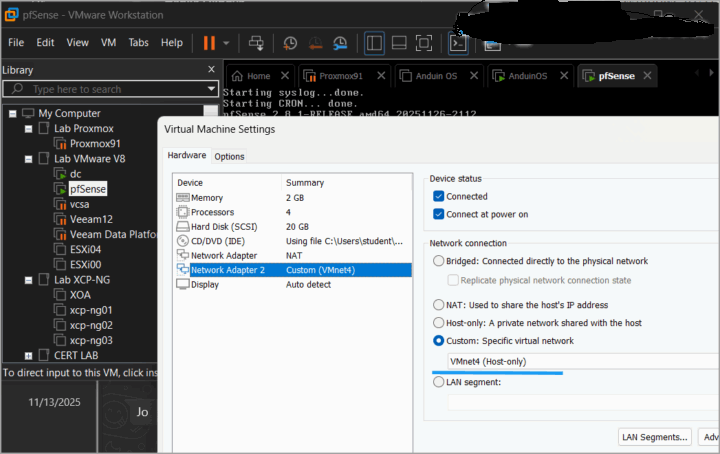Switch to Options tab in settings
Screen dimensions: 720x454
pyautogui.click(x=229, y=157)
